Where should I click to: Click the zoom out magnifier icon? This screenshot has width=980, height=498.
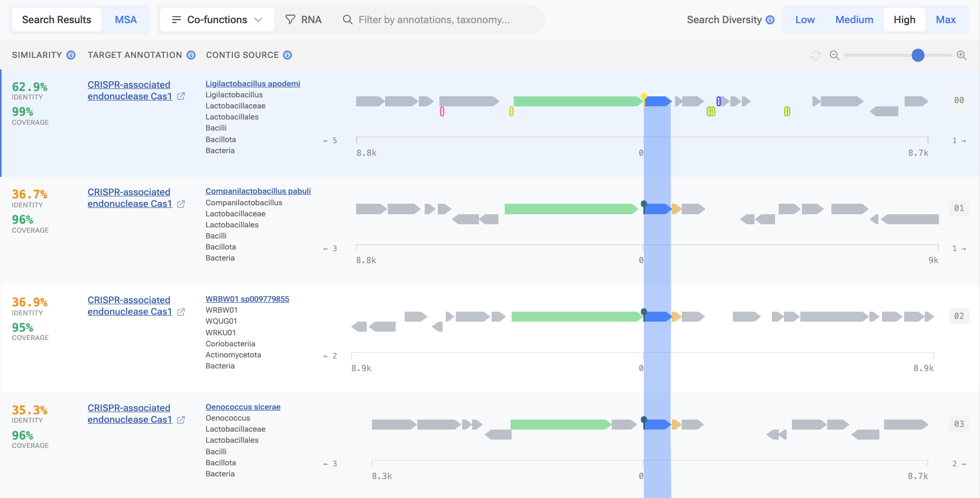pyautogui.click(x=834, y=55)
